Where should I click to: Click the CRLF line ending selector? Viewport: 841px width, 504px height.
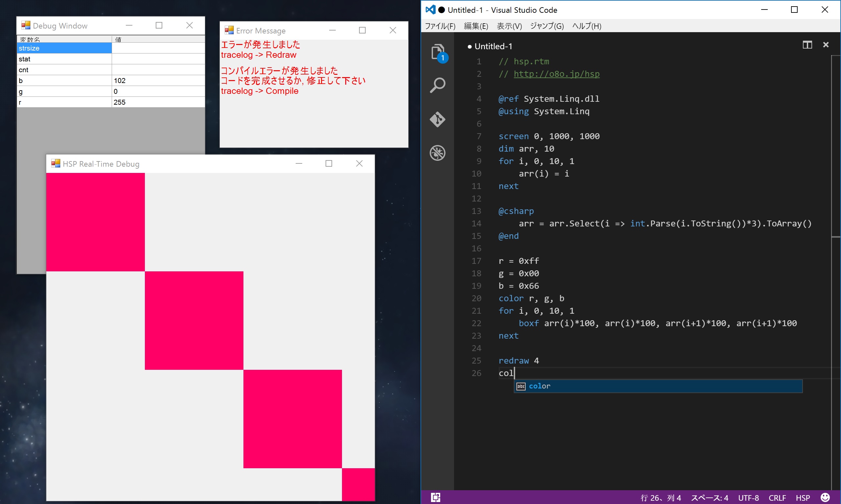tap(777, 498)
